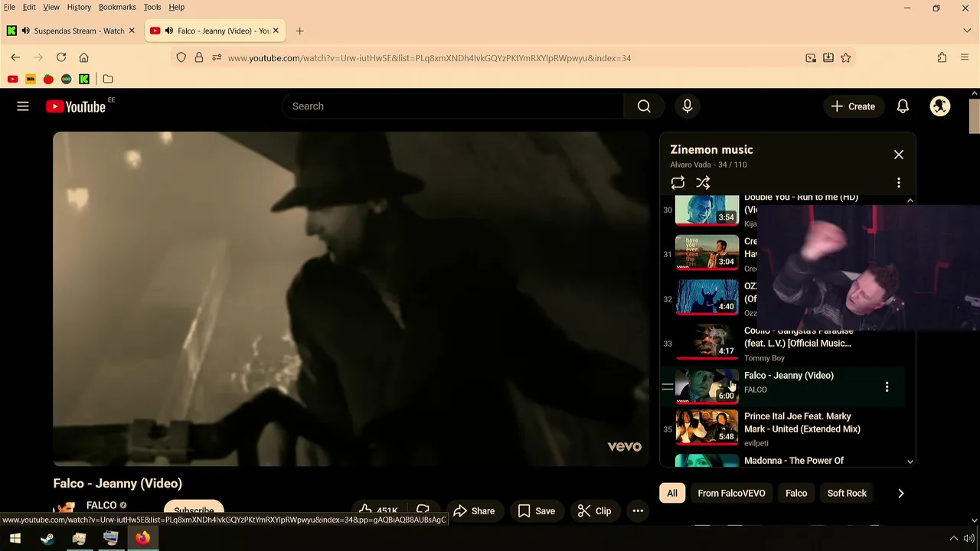Select the Falco filter chip
This screenshot has width=980, height=551.
tap(796, 494)
